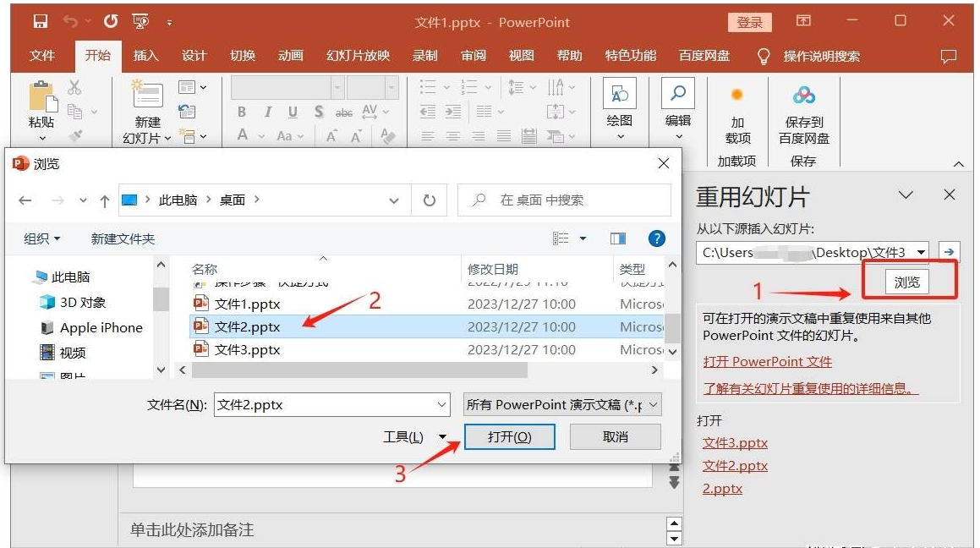This screenshot has width=980, height=548.
Task: Open the '打开 PowerPoint 文件' link
Action: click(767, 362)
